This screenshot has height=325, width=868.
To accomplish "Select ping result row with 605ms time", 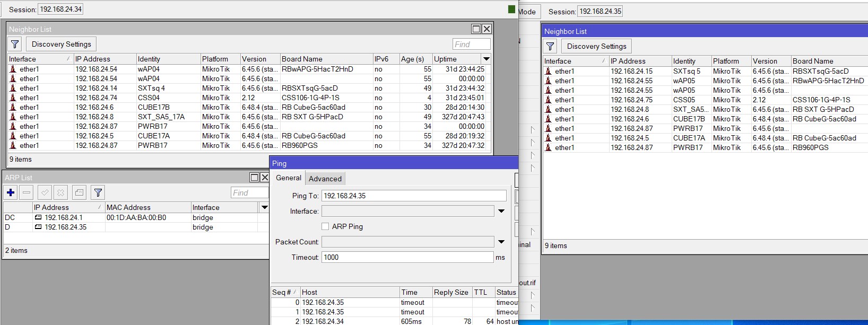I will [x=395, y=321].
